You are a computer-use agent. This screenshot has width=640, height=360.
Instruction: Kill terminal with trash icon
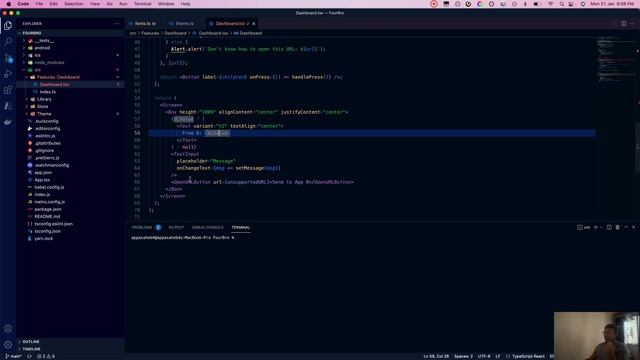click(617, 227)
